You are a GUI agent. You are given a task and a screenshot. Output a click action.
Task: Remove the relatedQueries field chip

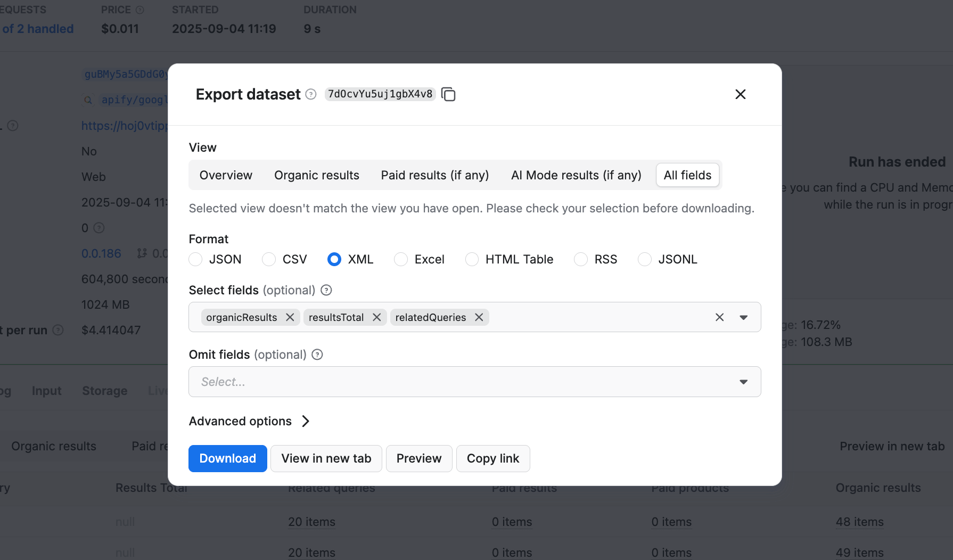click(478, 317)
